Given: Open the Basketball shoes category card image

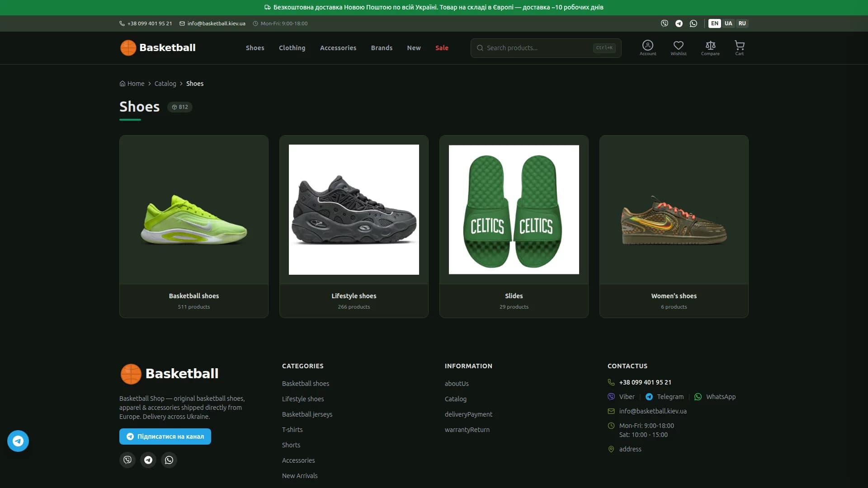Looking at the screenshot, I should [x=194, y=210].
